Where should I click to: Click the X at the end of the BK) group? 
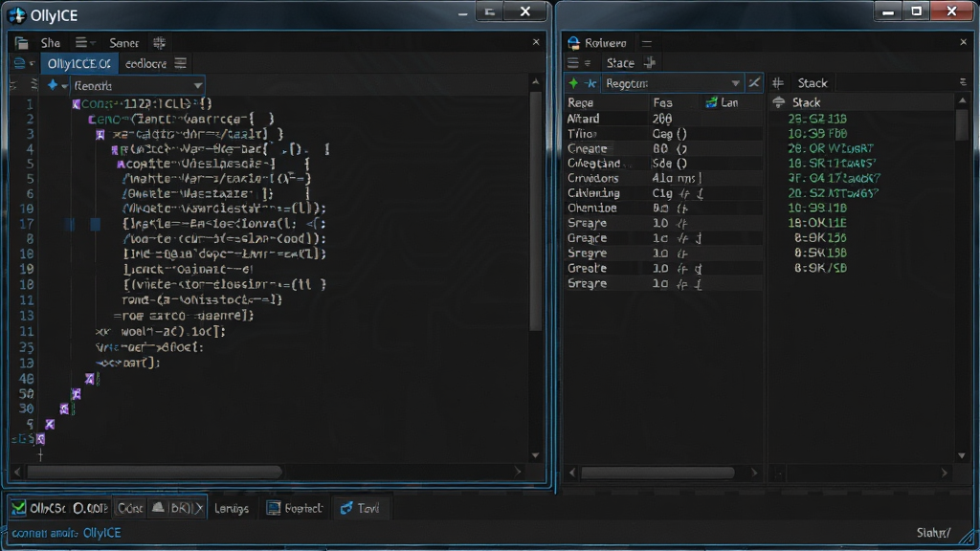[199, 509]
